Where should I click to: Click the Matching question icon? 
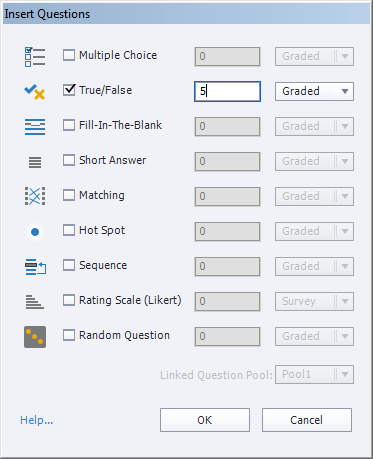(35, 196)
